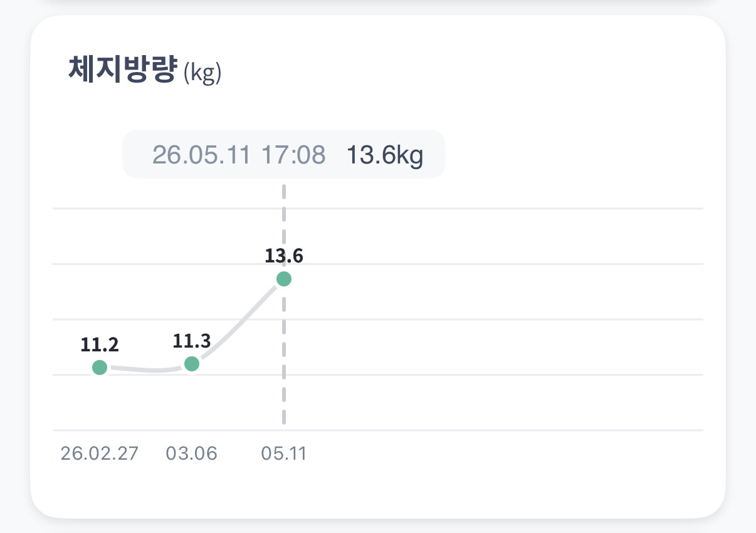Click the 13.6 label above the dot
The height and width of the screenshot is (533, 756).
tap(284, 256)
